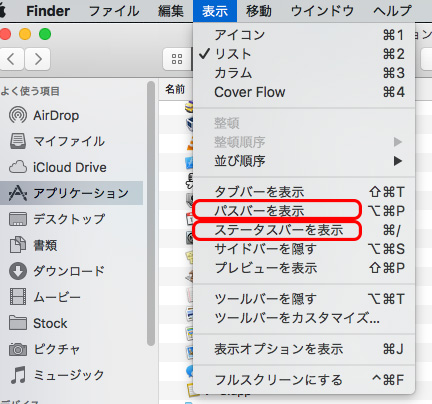Choose 表示オプションを表示
Viewport: 432px width, 404px height.
[304, 349]
